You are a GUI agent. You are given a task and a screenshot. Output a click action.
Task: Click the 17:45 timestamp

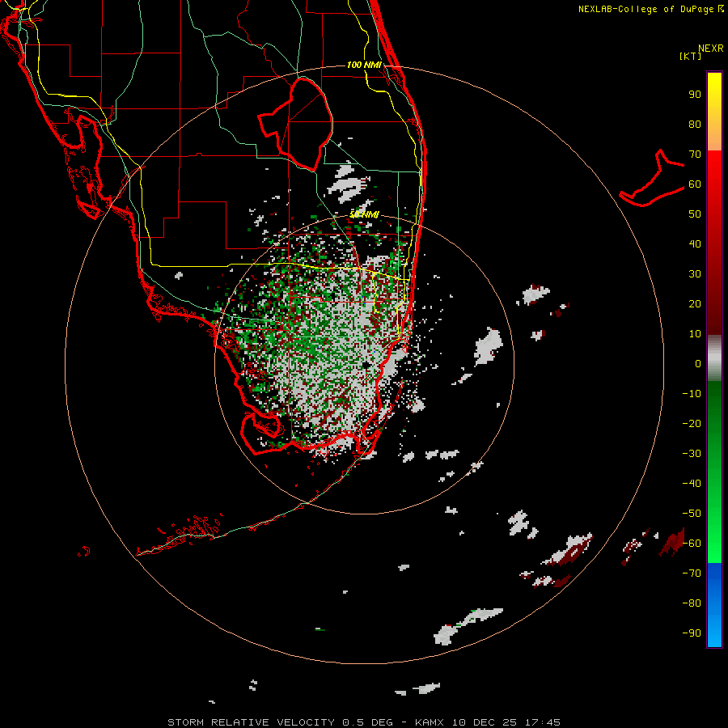pyautogui.click(x=543, y=722)
